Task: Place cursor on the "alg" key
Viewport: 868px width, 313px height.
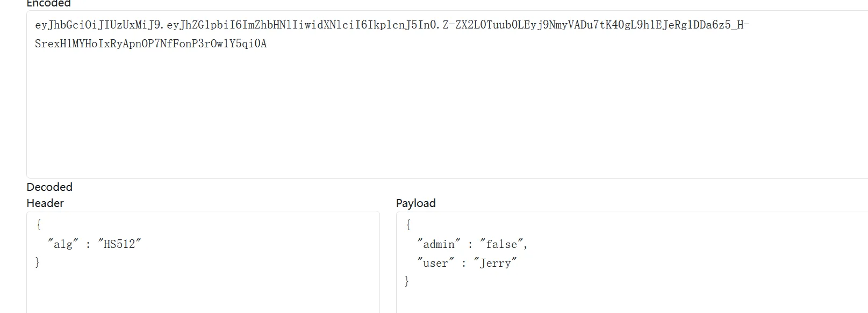Action: [x=63, y=244]
